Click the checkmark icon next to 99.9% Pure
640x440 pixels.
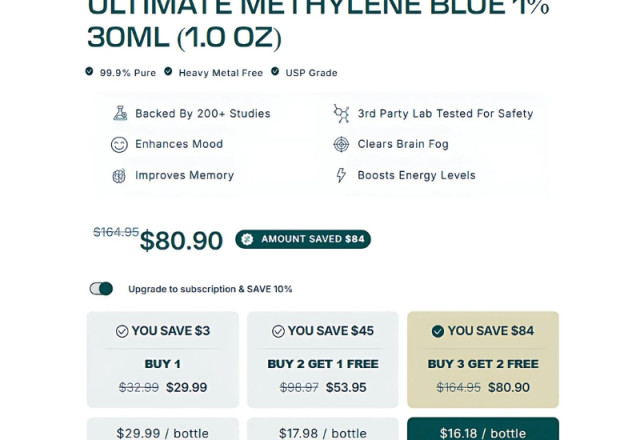(x=90, y=72)
